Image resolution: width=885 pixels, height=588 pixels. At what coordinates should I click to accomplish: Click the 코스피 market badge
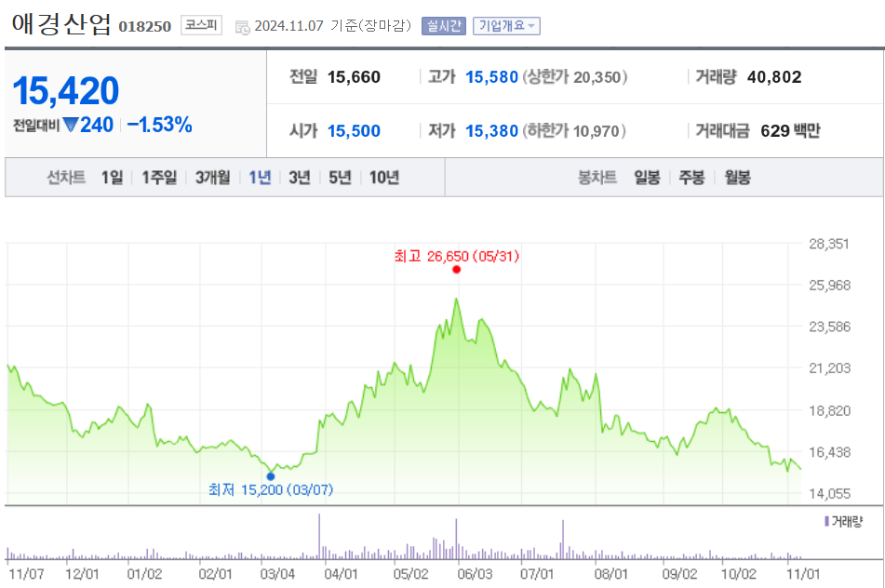click(202, 25)
